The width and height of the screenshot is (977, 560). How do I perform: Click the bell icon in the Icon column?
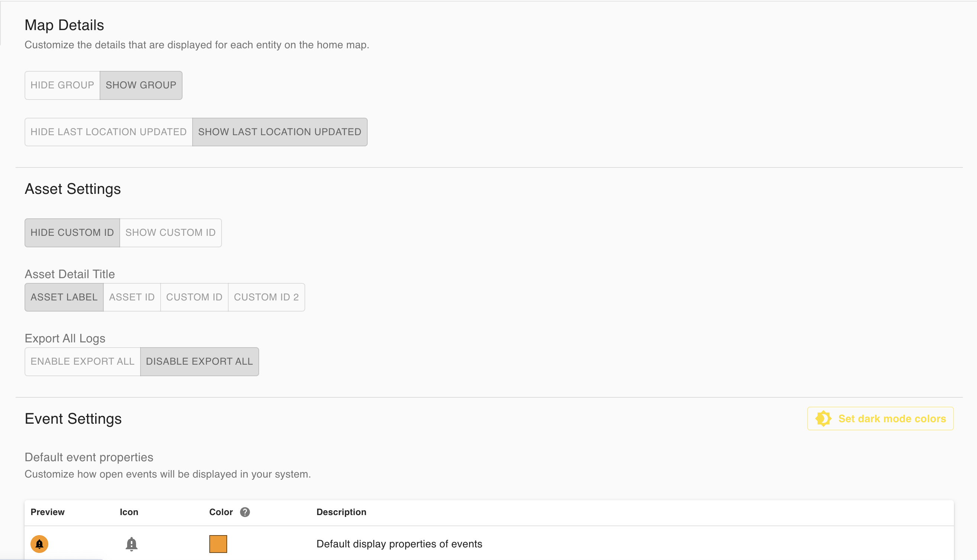[131, 544]
